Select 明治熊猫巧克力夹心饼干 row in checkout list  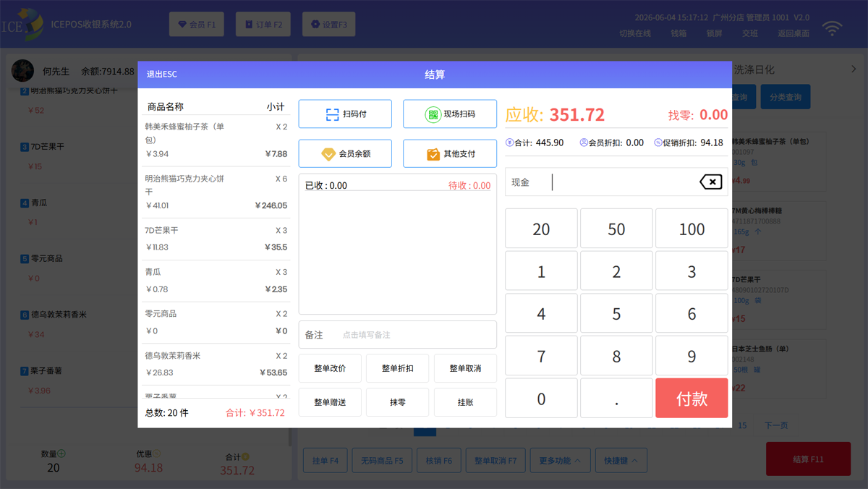click(216, 192)
